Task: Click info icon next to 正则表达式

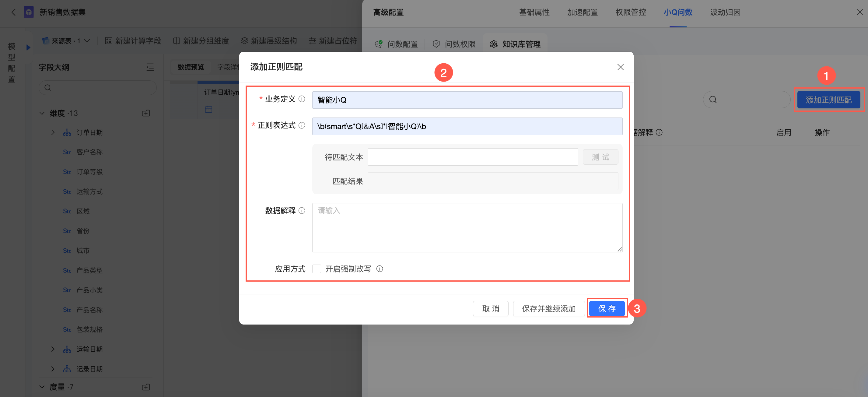Action: pyautogui.click(x=302, y=125)
